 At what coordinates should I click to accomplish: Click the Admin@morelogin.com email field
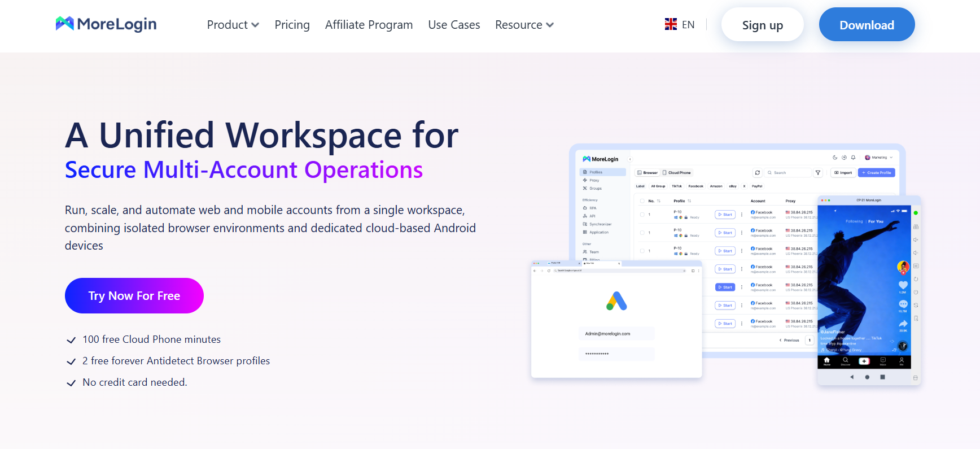(616, 334)
